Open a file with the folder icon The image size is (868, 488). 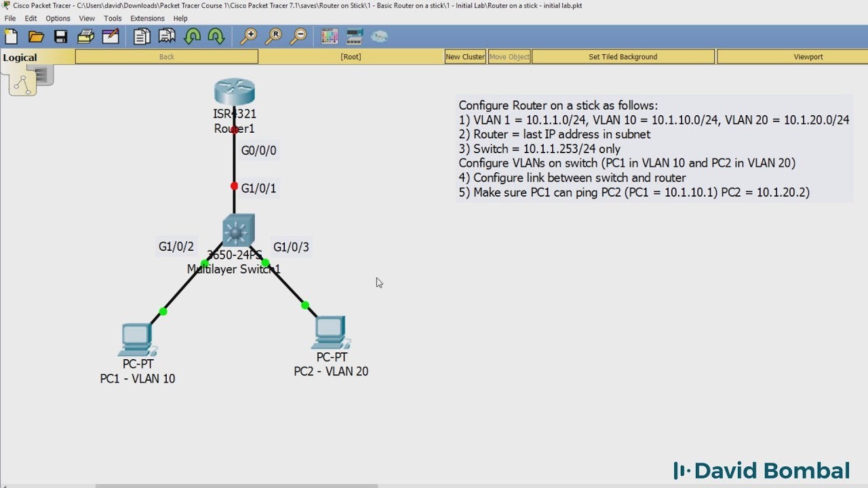[36, 37]
